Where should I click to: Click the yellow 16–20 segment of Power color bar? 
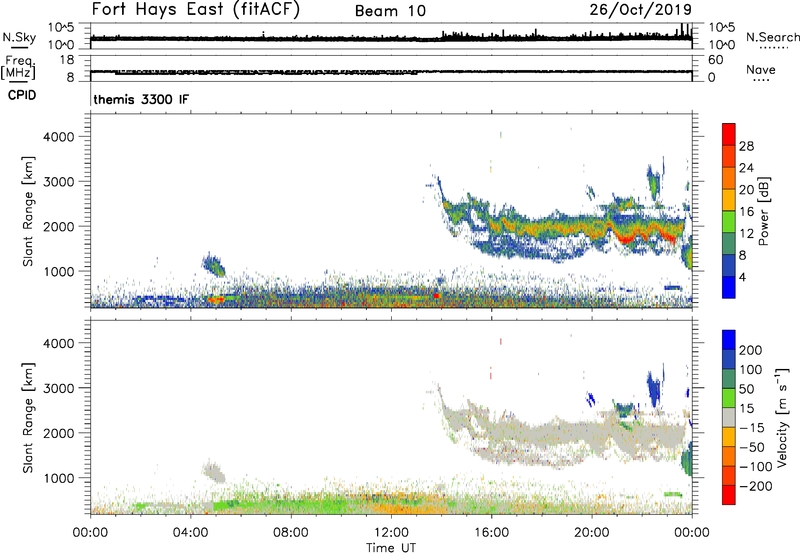click(x=729, y=199)
